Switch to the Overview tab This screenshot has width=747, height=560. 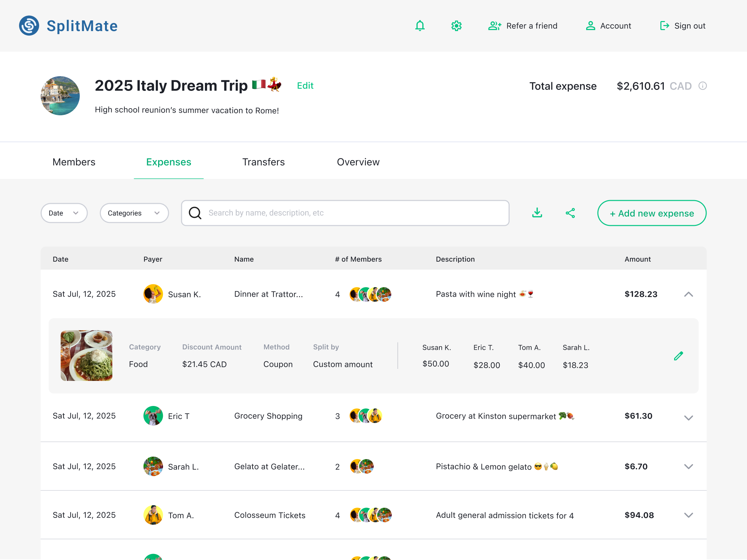click(358, 162)
